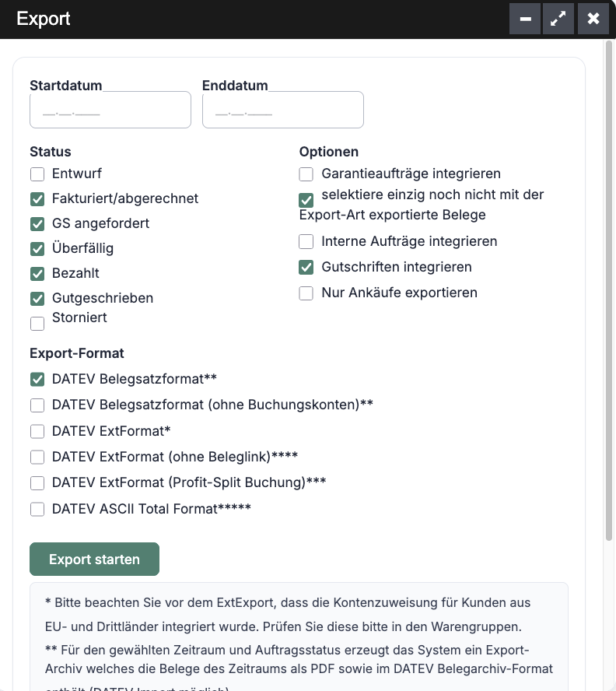The height and width of the screenshot is (691, 616).
Task: Check Interne Aufträge integrieren
Action: [306, 242]
